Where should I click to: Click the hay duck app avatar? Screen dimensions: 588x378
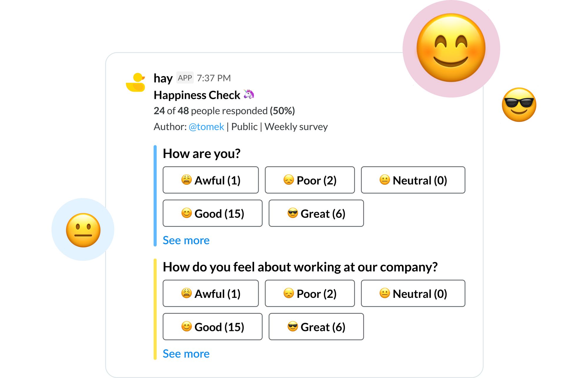136,83
